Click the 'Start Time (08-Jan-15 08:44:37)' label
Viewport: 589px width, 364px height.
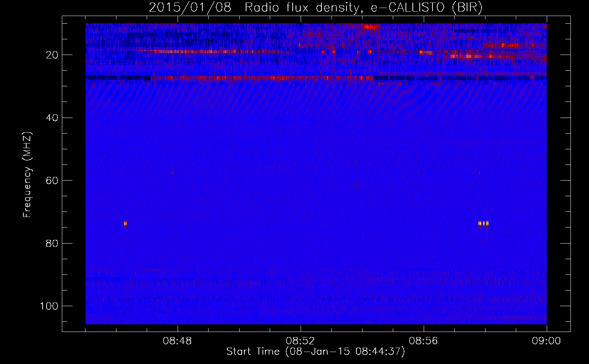[x=316, y=352]
